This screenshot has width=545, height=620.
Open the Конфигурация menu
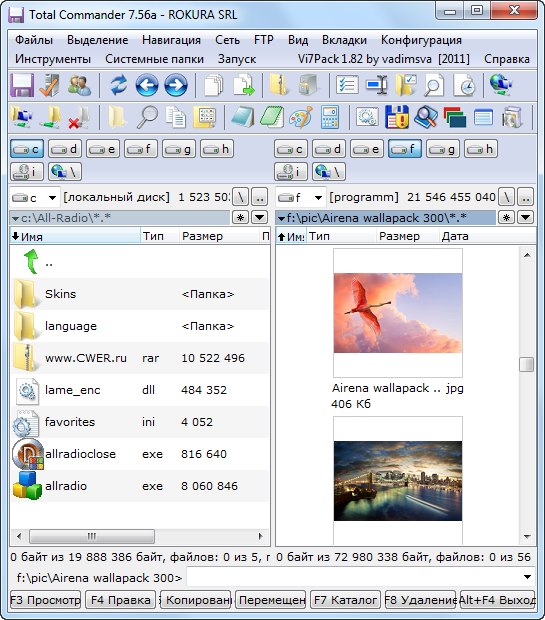coord(421,40)
